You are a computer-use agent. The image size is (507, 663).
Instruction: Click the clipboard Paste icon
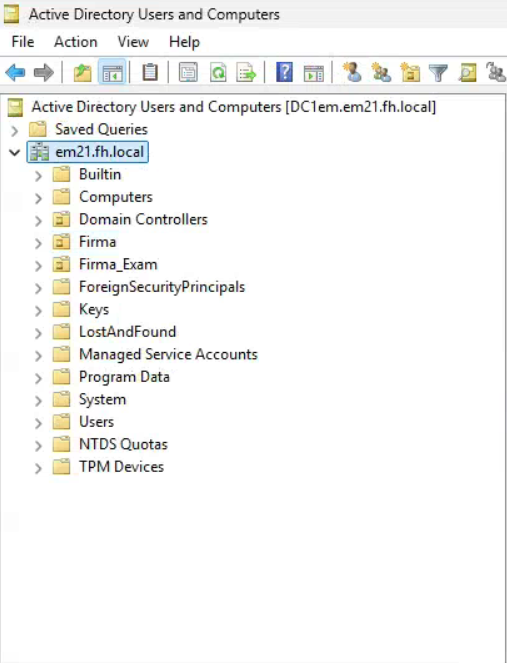click(150, 73)
